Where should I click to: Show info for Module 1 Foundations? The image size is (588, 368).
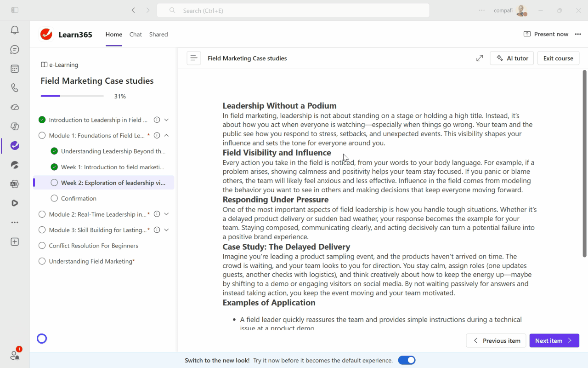click(x=157, y=135)
